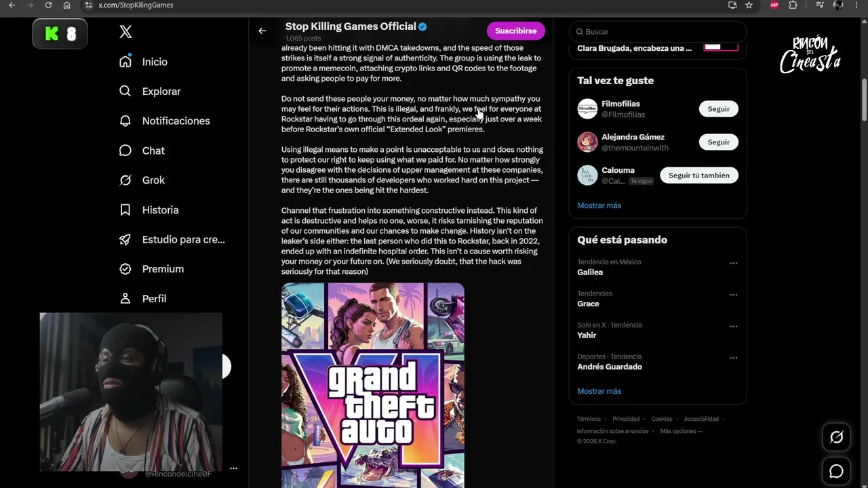Open more options for the Galilea trend
868x488 pixels.
[x=734, y=263]
